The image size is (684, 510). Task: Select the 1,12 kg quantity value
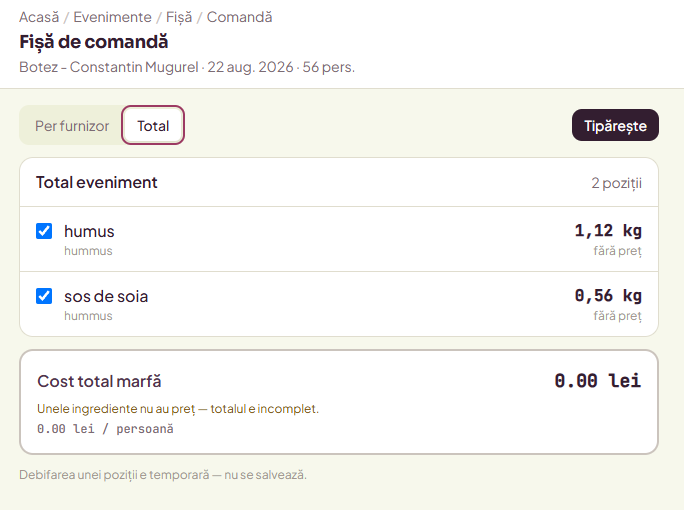[608, 230]
